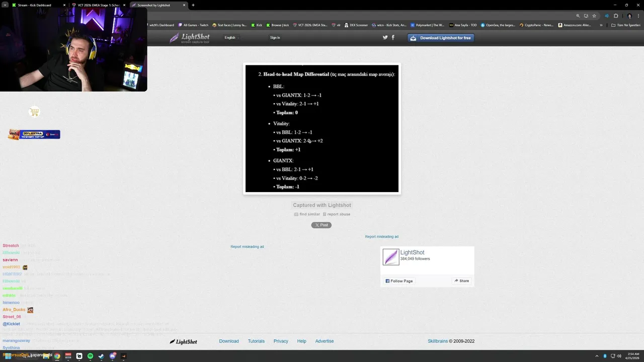Screen dimensions: 644x362
Task: Open the LightShot logo home link
Action: [x=190, y=38]
